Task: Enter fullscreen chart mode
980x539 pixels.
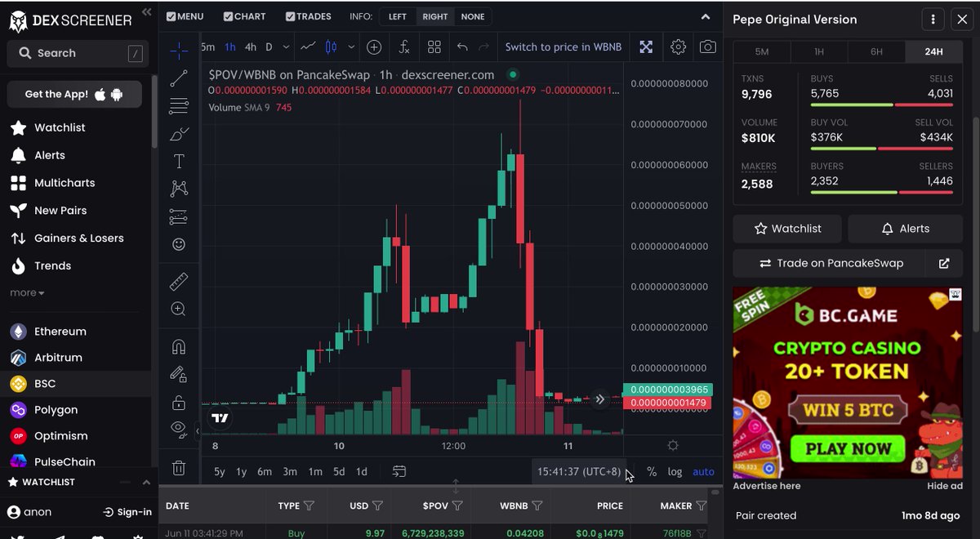Action: point(646,47)
